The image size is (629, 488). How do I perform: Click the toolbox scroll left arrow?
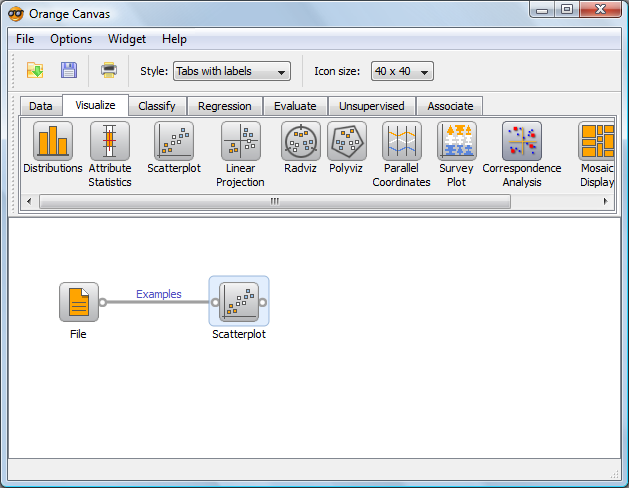[x=29, y=201]
